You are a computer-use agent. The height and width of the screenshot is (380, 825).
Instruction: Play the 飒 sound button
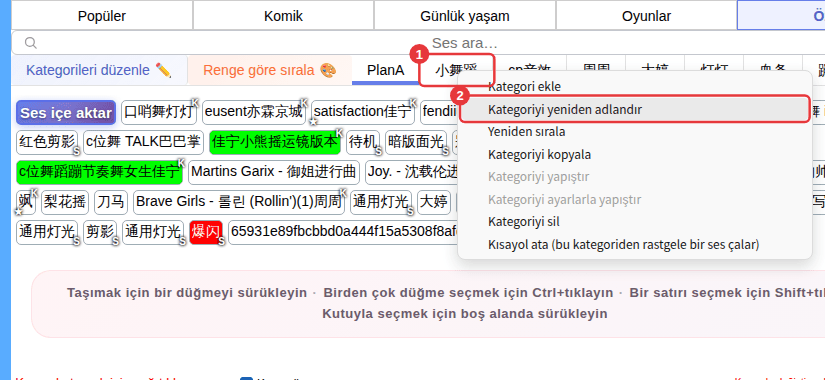26,202
